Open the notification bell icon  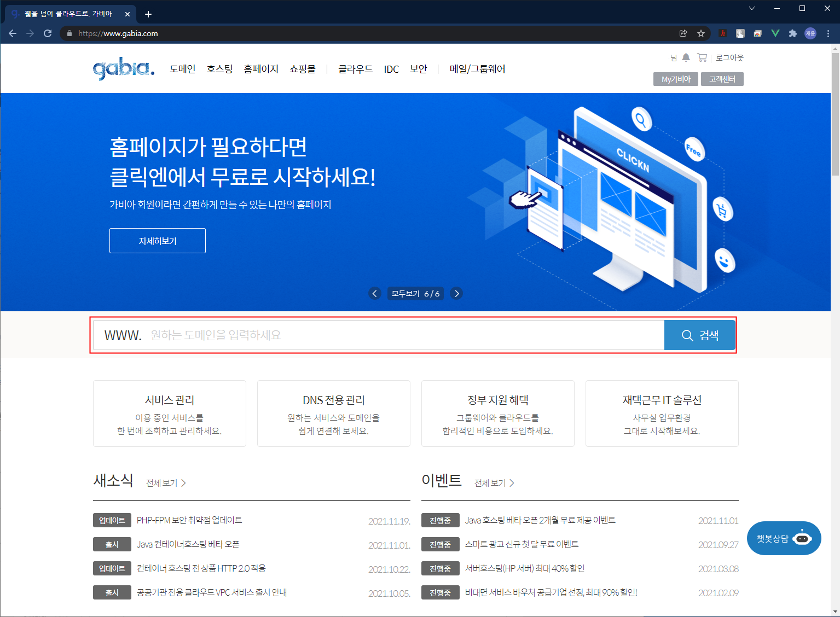pos(686,57)
